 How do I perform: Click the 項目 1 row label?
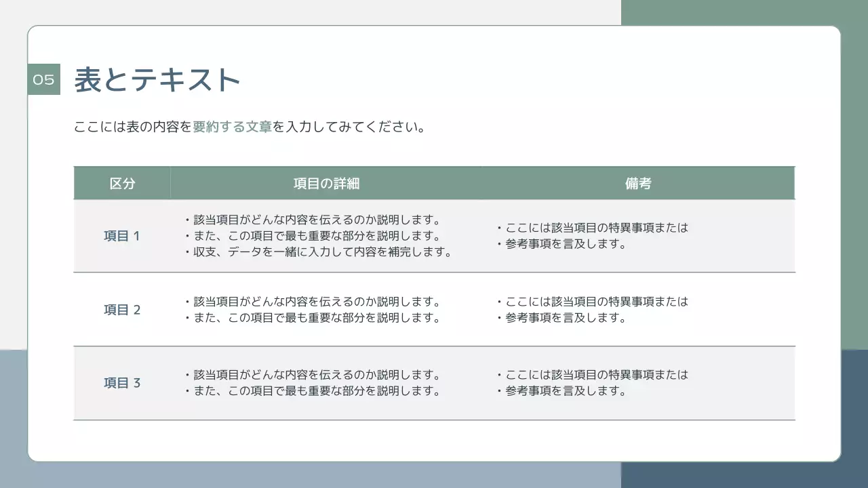(121, 236)
